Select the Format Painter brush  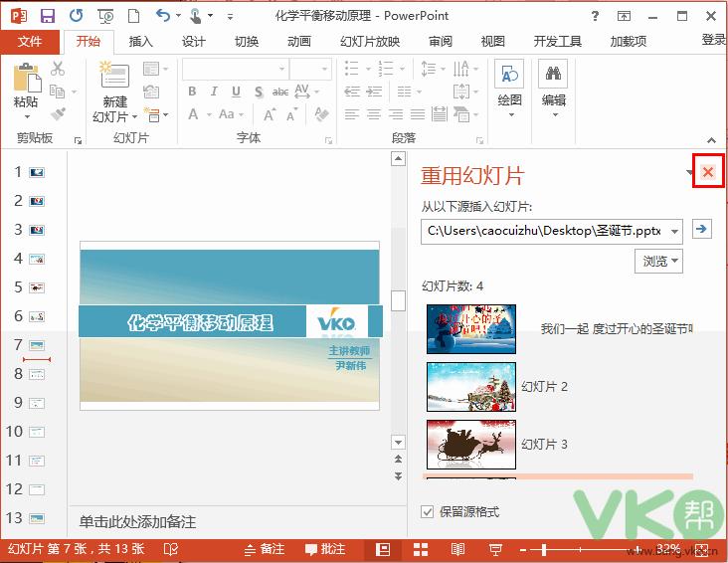tap(58, 114)
